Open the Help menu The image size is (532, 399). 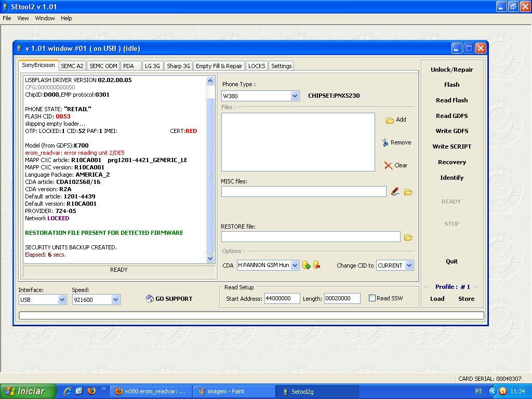point(66,18)
